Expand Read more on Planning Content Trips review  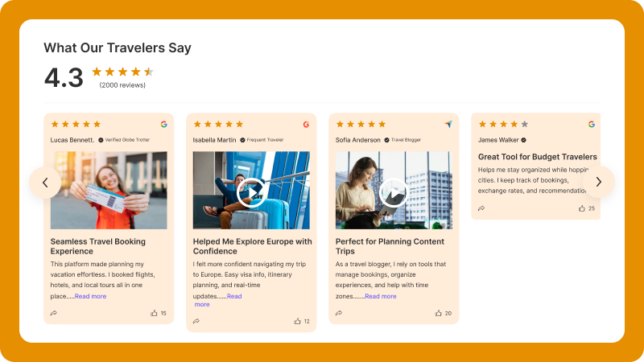click(x=380, y=296)
